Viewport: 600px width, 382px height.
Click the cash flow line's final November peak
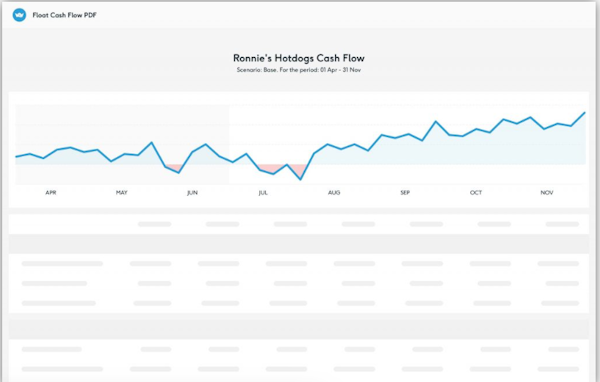[584, 113]
